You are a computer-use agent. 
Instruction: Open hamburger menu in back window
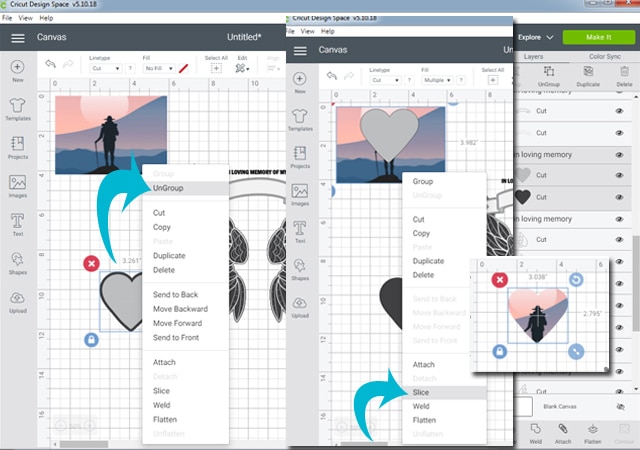pos(18,38)
